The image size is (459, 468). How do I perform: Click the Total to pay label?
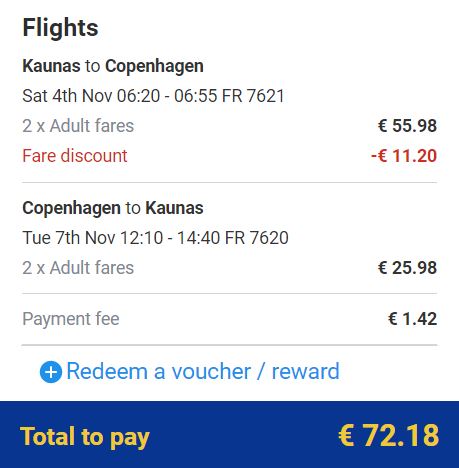85,437
